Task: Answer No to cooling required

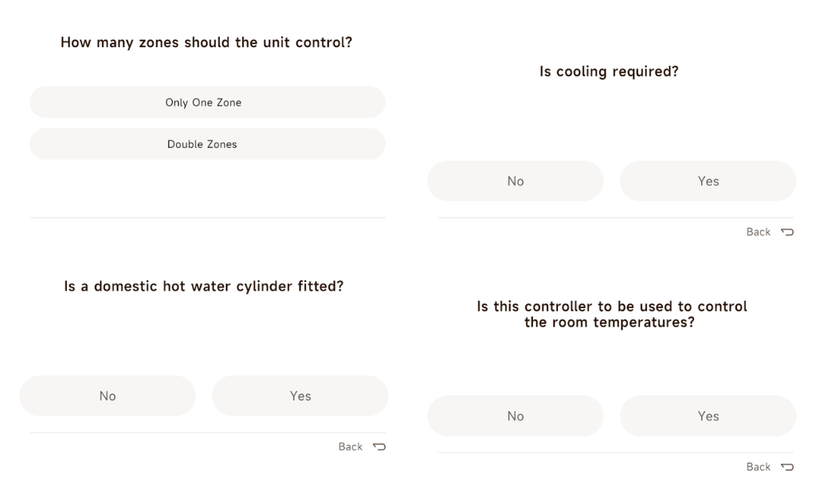Action: point(515,181)
